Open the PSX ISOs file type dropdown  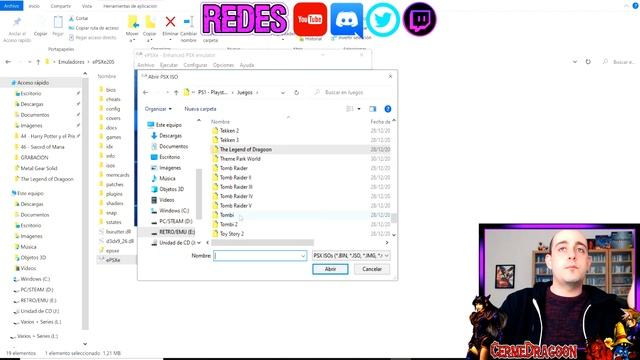click(387, 256)
